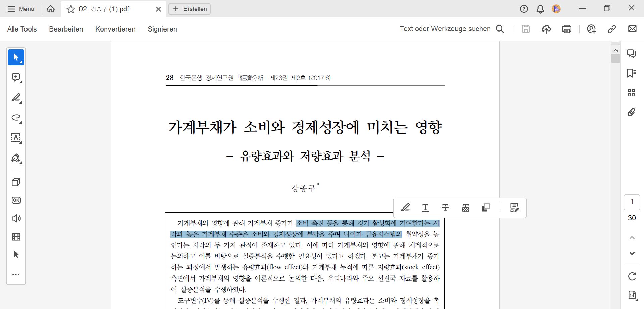644x309 pixels.
Task: Underline the selected text from floating toolbar
Action: click(425, 208)
